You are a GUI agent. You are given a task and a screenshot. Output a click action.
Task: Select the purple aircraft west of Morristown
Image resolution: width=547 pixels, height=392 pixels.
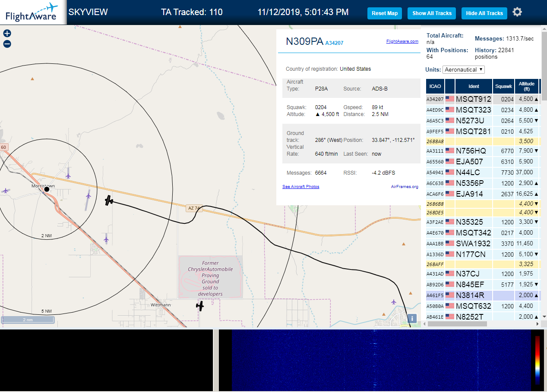(x=5, y=190)
